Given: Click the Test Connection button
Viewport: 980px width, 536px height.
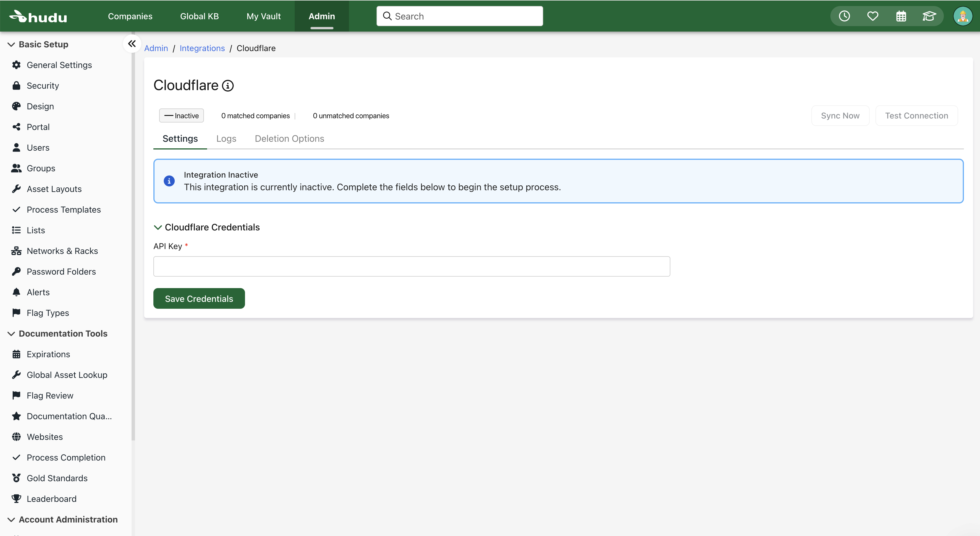Looking at the screenshot, I should (916, 116).
